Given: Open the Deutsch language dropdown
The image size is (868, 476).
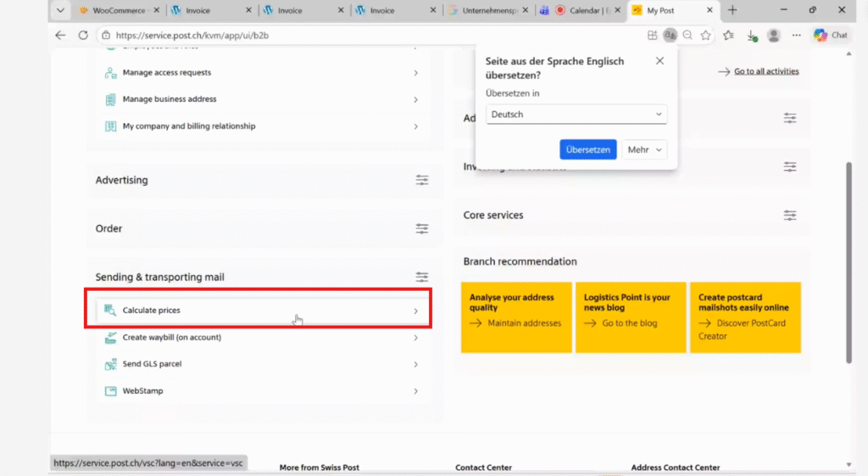Looking at the screenshot, I should [576, 115].
